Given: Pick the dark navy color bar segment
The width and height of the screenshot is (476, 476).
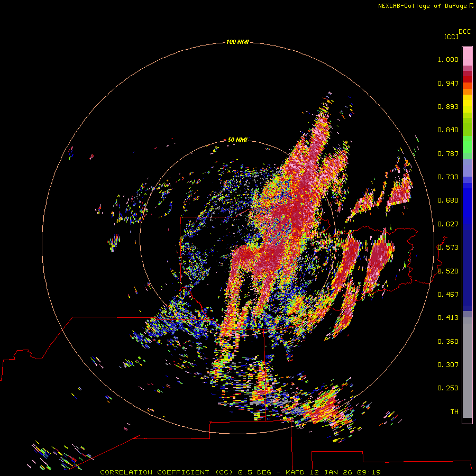Looking at the screenshot, I should pos(467,268).
